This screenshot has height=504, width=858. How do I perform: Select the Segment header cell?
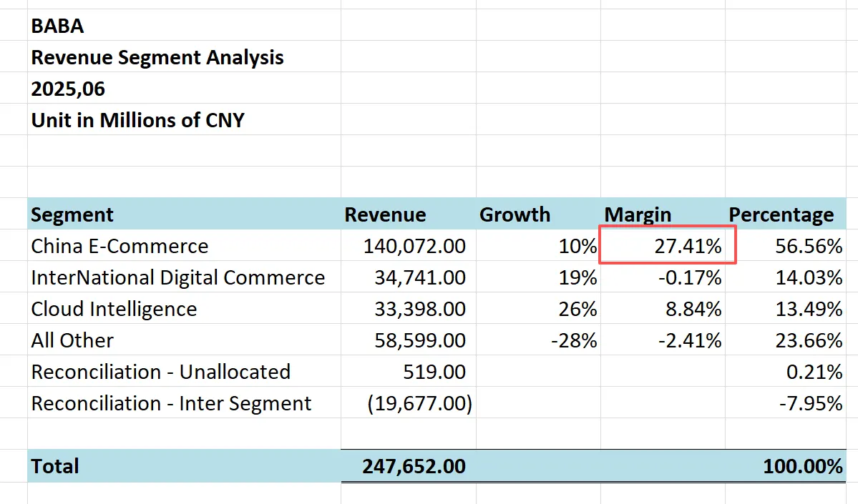point(72,214)
